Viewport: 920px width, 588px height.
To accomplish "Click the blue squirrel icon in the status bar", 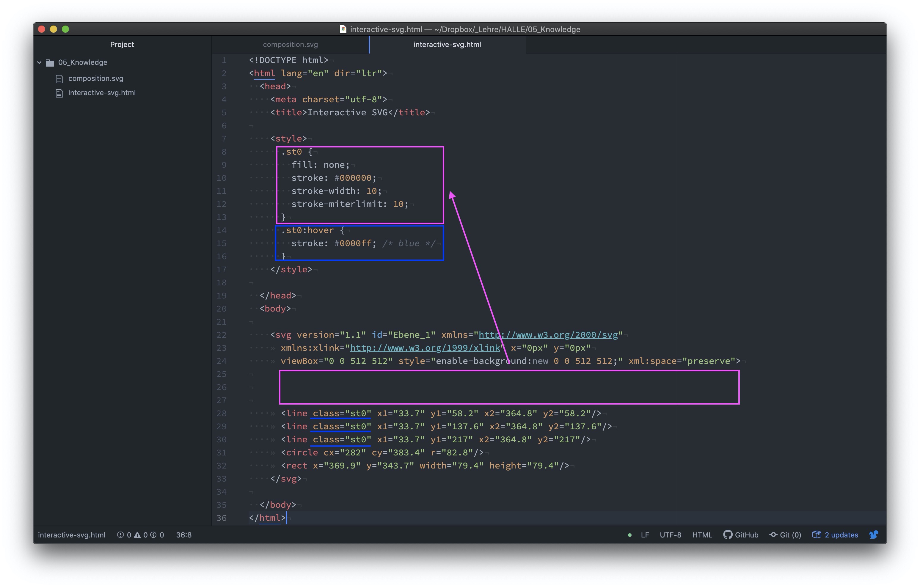I will pos(873,535).
